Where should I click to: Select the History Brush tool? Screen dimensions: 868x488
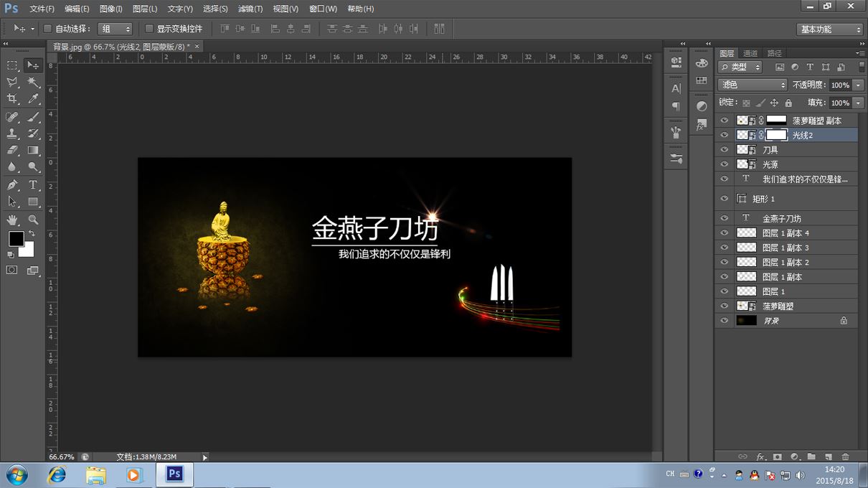[33, 133]
